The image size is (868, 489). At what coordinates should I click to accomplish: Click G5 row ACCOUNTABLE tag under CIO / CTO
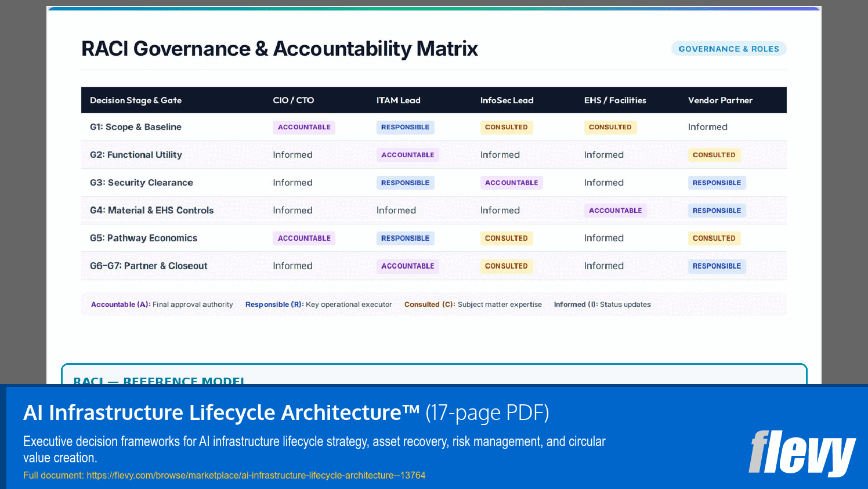(304, 238)
